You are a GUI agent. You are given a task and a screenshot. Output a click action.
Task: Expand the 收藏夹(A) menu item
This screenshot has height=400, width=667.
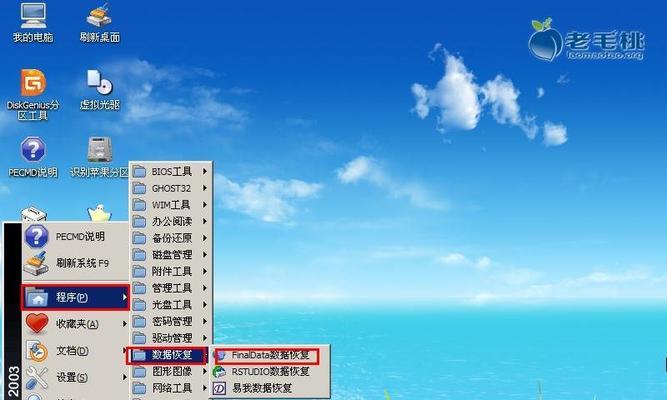pos(75,324)
